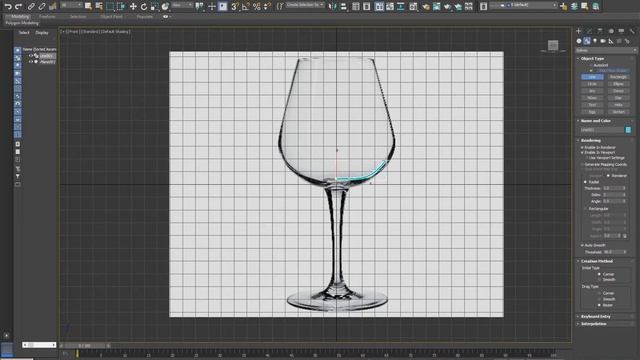Choose Bezier under Drag Type

(x=600, y=305)
